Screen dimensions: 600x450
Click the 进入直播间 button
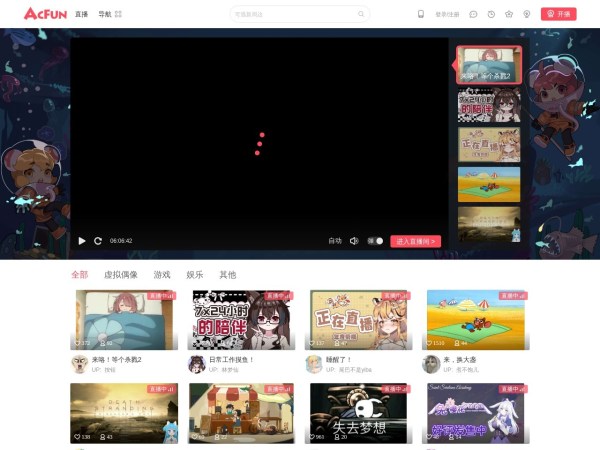point(415,241)
